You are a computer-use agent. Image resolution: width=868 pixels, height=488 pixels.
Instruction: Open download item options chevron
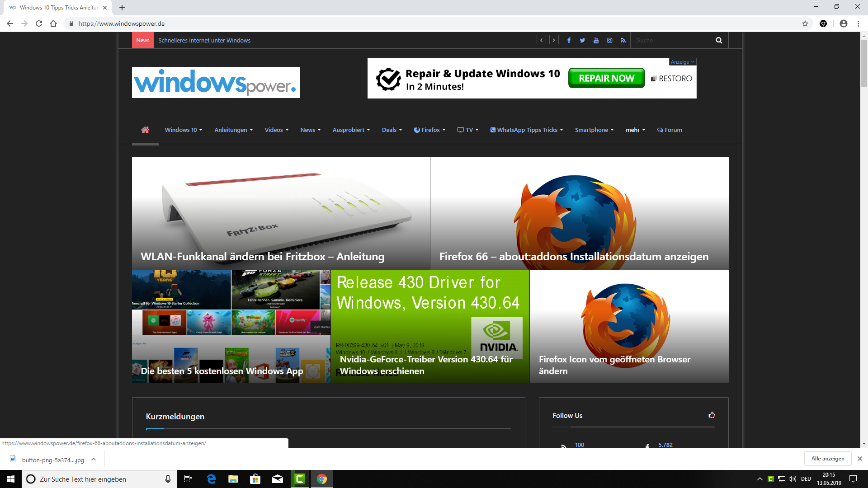[94, 459]
